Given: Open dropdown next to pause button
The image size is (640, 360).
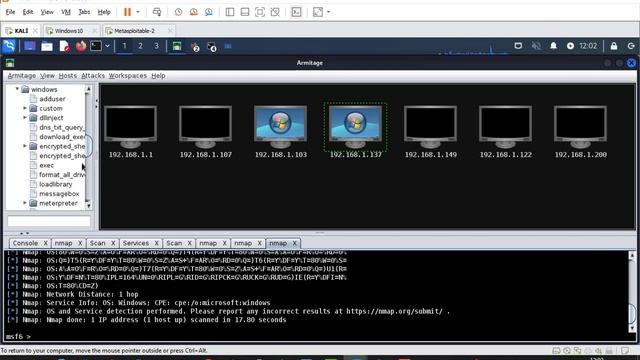Looking at the screenshot, I should pos(138,12).
